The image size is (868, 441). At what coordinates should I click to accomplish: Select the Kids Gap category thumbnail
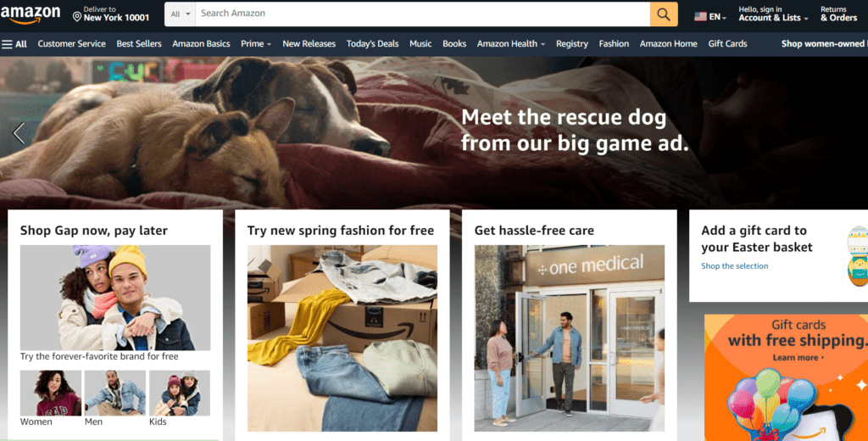180,393
